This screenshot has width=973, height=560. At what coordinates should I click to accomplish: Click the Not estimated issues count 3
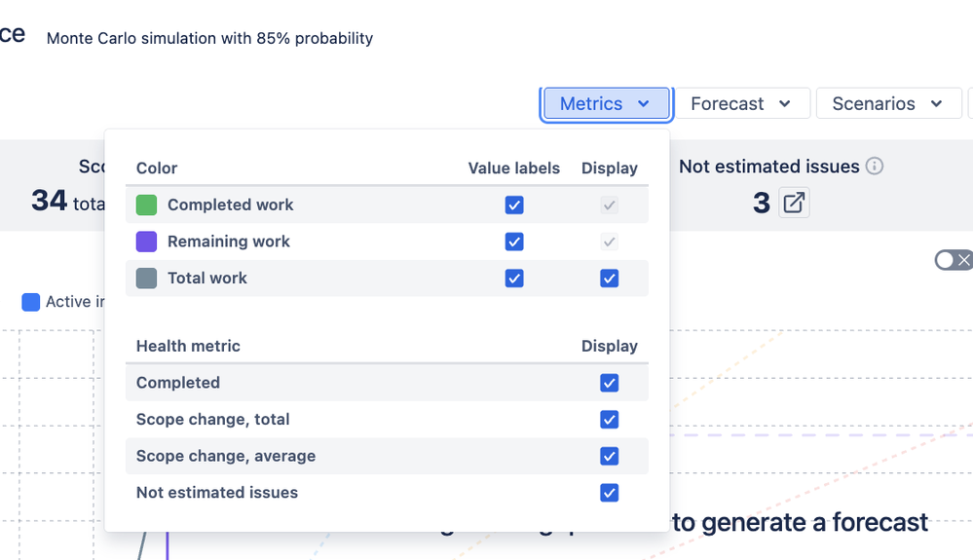pyautogui.click(x=762, y=203)
